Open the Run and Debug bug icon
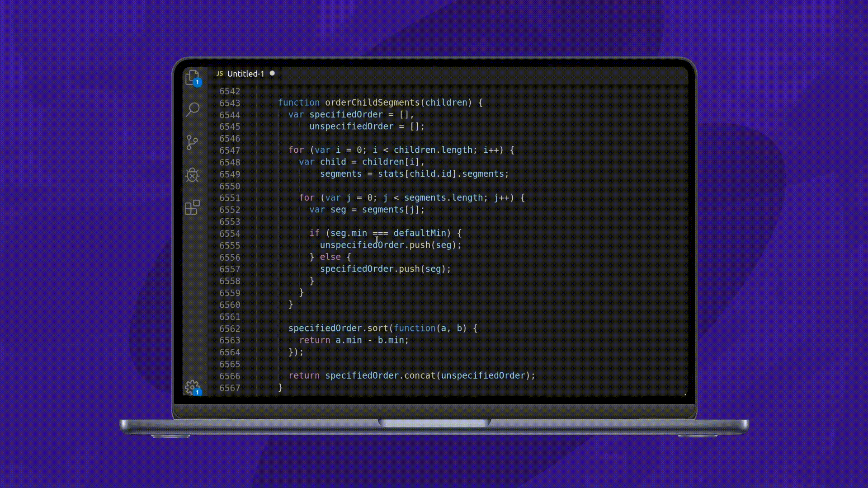Image resolution: width=868 pixels, height=488 pixels. [x=192, y=175]
